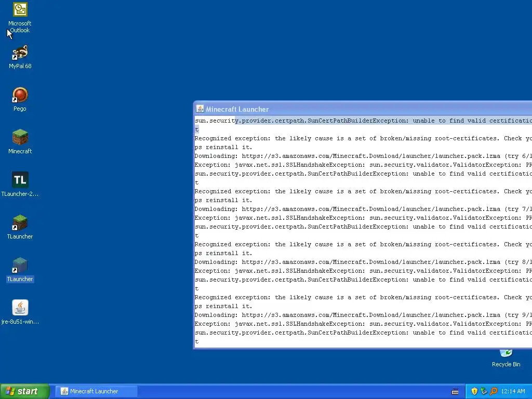The width and height of the screenshot is (532, 399).
Task: Click the Downloading line showing try 7
Action: [x=363, y=209]
